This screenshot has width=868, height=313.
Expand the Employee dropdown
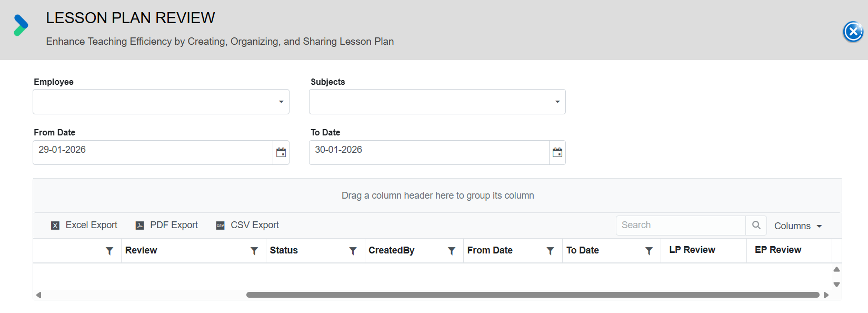pyautogui.click(x=281, y=102)
